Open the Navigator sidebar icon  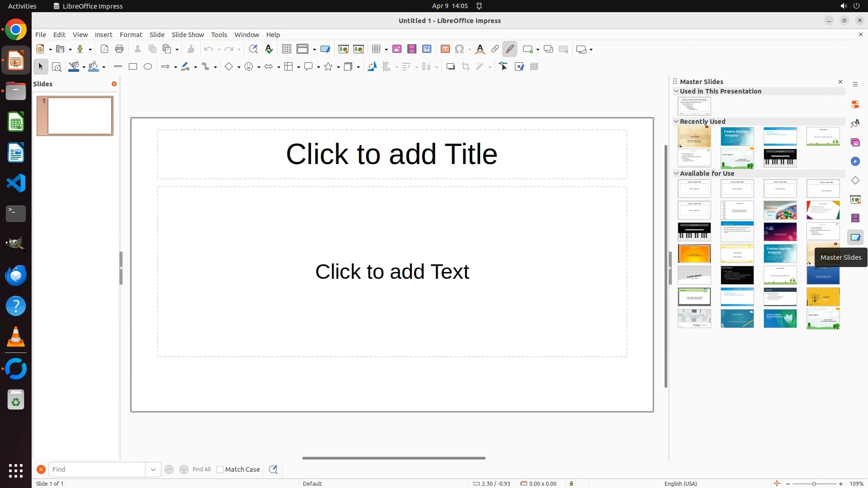coord(855,161)
